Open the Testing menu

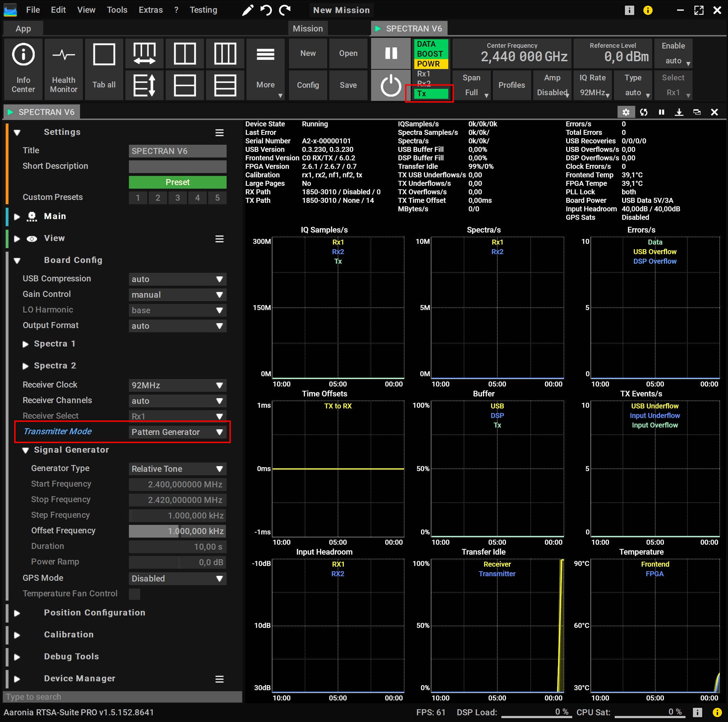(x=204, y=10)
